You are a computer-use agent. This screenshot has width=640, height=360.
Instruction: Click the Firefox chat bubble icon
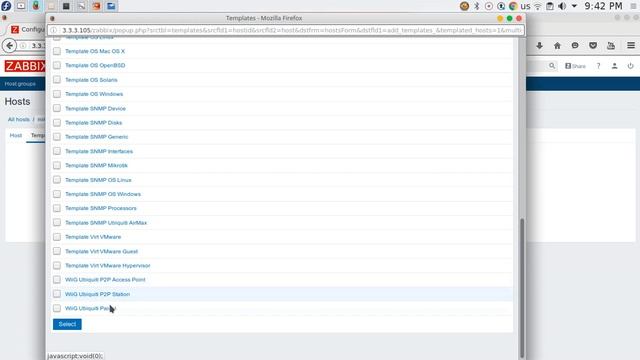(575, 46)
